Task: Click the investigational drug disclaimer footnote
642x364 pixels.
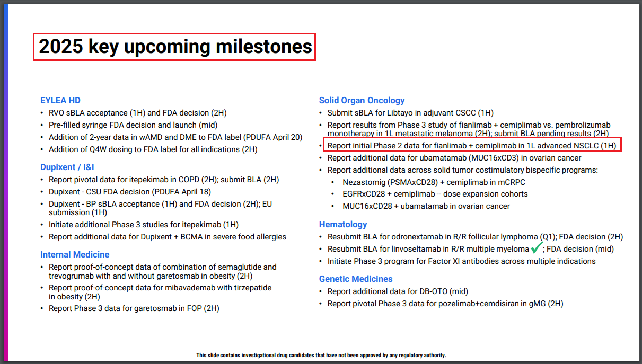Action: coord(321,355)
